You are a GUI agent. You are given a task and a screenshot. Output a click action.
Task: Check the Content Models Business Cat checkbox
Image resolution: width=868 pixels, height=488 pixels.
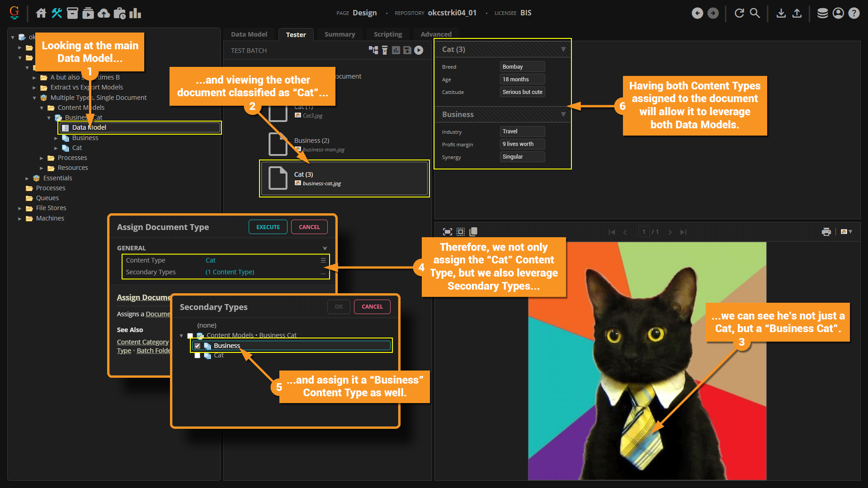tap(190, 336)
